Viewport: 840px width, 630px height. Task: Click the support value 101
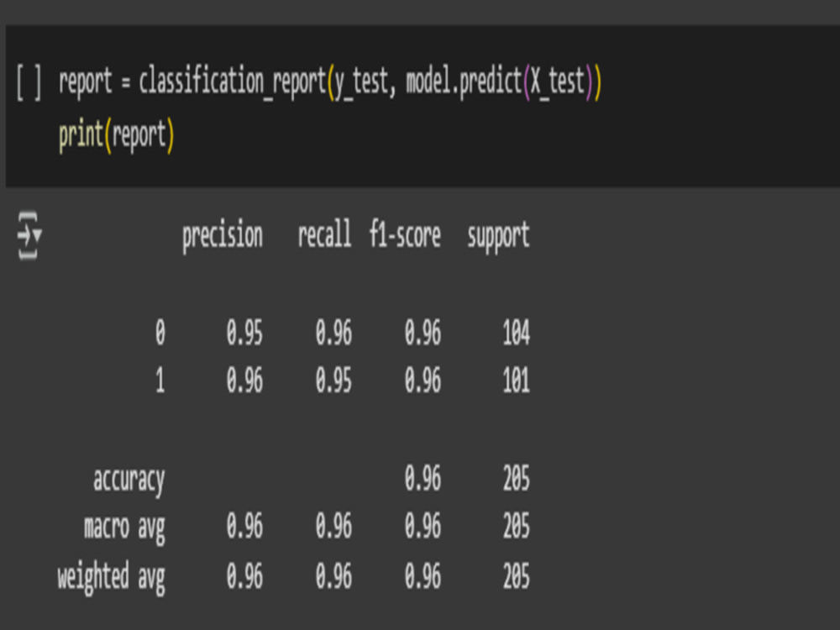pos(517,381)
